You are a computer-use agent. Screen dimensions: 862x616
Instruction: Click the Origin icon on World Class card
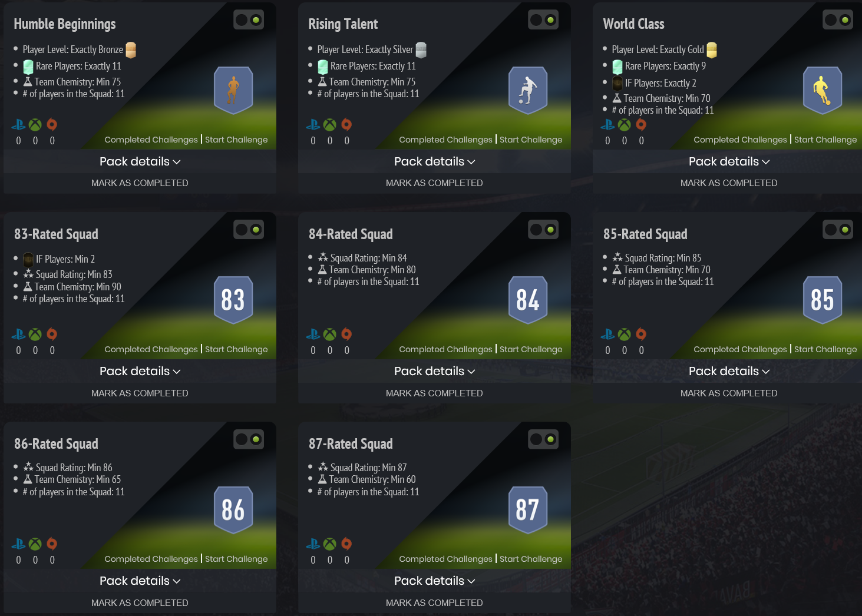point(641,124)
